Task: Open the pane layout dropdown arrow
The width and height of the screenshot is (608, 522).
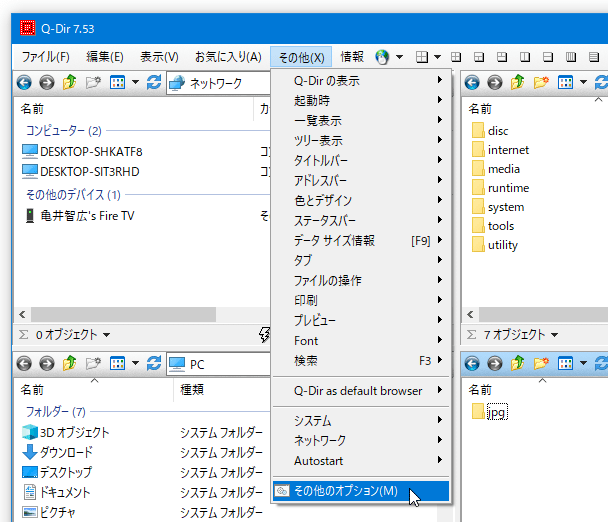Action: (437, 57)
